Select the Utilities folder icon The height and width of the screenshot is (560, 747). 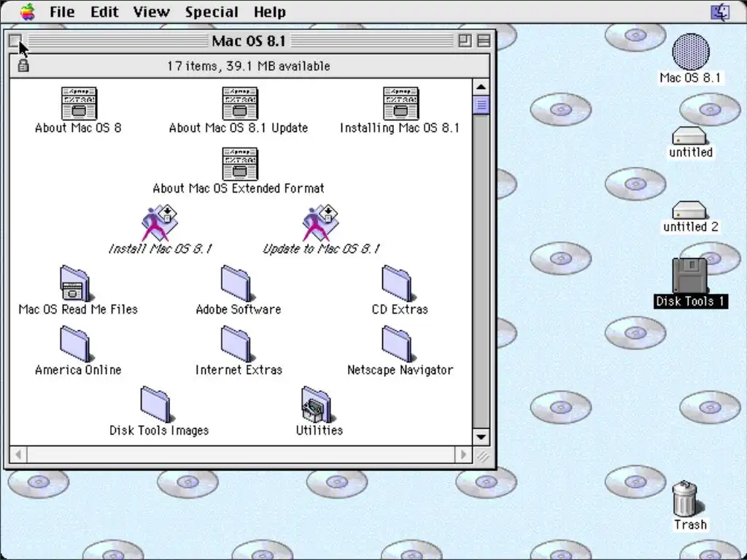coord(318,405)
